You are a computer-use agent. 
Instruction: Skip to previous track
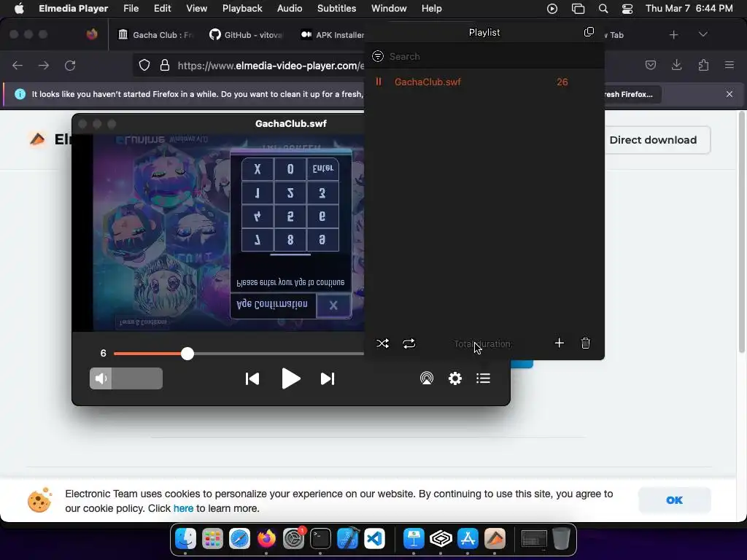[x=252, y=378]
